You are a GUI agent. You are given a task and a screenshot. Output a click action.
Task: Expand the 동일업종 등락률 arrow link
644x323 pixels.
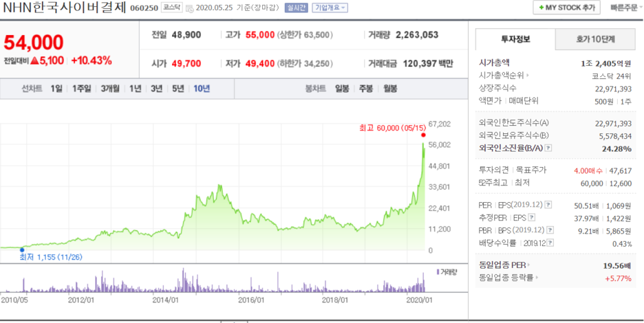[537, 278]
